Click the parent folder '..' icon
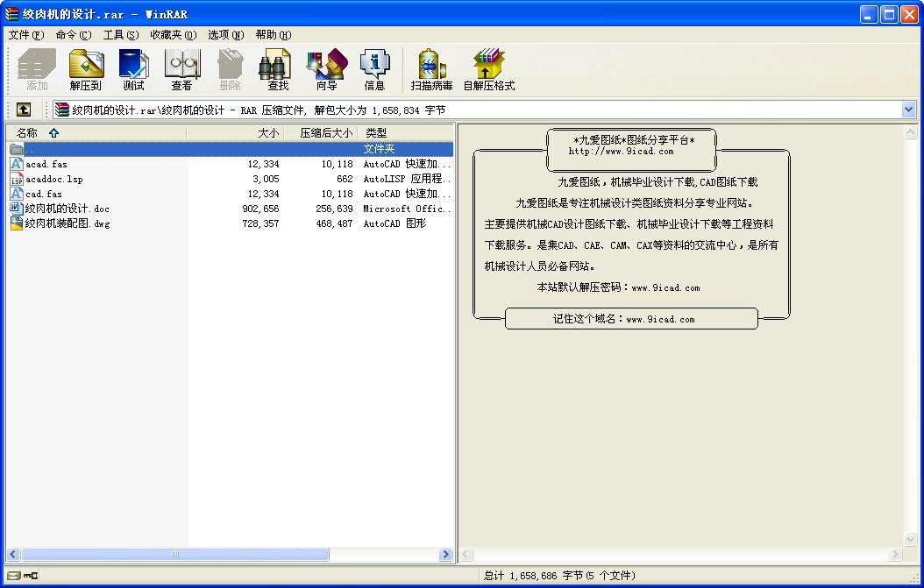This screenshot has height=588, width=924. (x=17, y=149)
